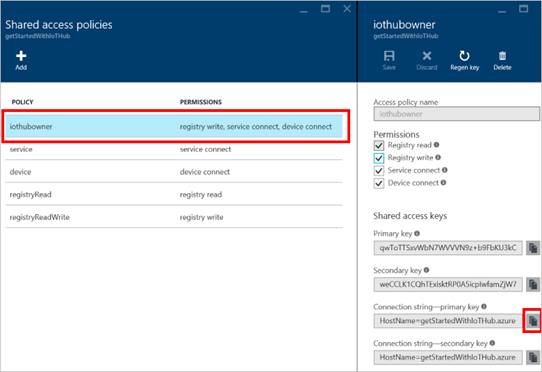The width and height of the screenshot is (542, 372).
Task: Click the Save icon for iothubowner
Action: pyautogui.click(x=389, y=61)
